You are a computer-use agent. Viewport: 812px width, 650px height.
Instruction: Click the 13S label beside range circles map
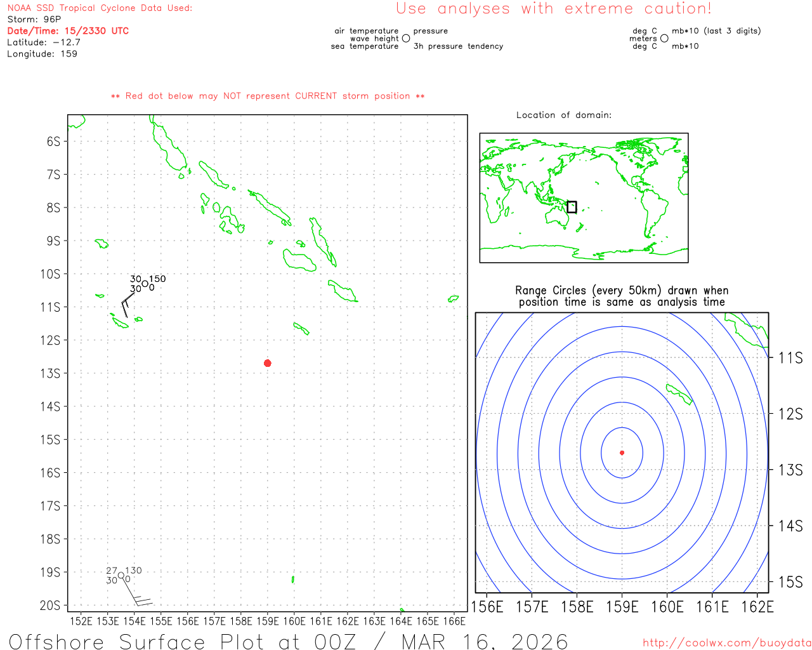(x=790, y=470)
